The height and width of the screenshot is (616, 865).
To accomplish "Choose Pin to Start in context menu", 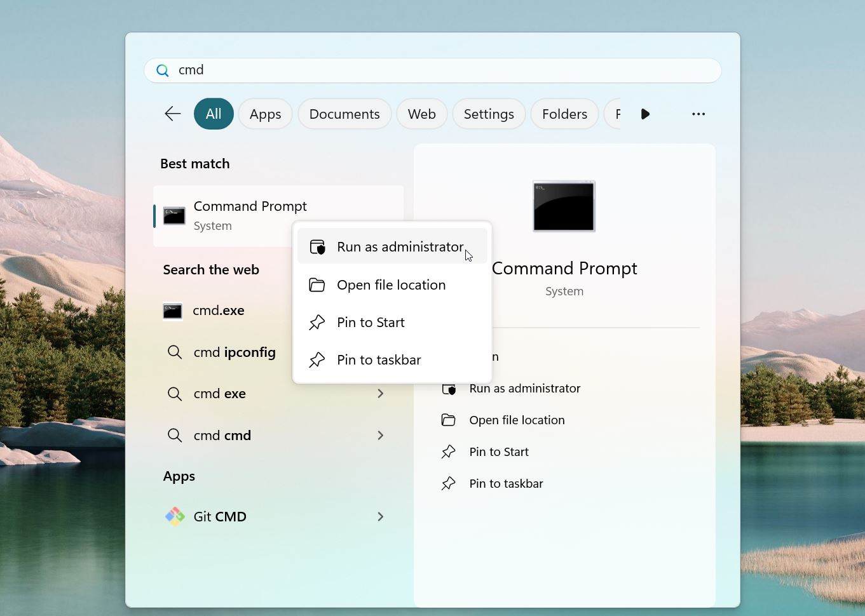I will tap(392, 322).
